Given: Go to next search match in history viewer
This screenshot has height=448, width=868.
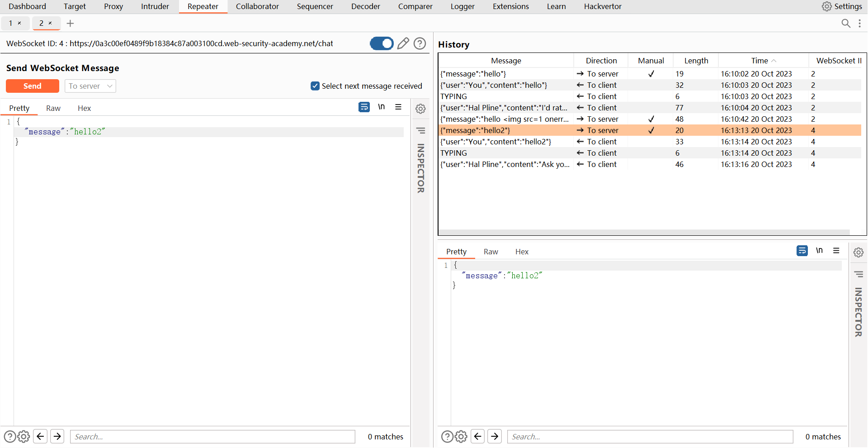Looking at the screenshot, I should (495, 436).
